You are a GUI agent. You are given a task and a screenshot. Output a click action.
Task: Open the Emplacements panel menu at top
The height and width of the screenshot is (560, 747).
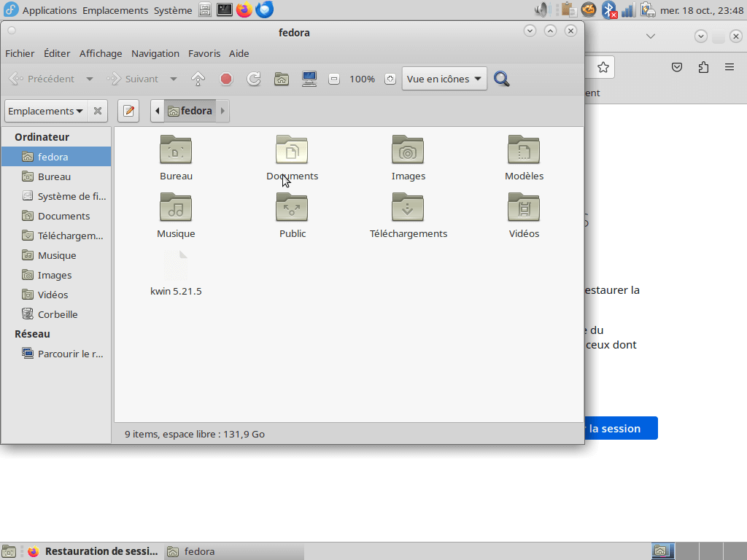(x=115, y=10)
